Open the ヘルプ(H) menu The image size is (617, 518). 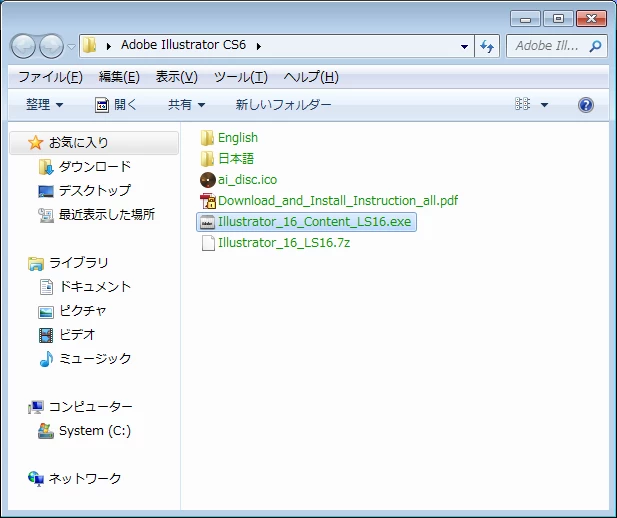[x=311, y=77]
